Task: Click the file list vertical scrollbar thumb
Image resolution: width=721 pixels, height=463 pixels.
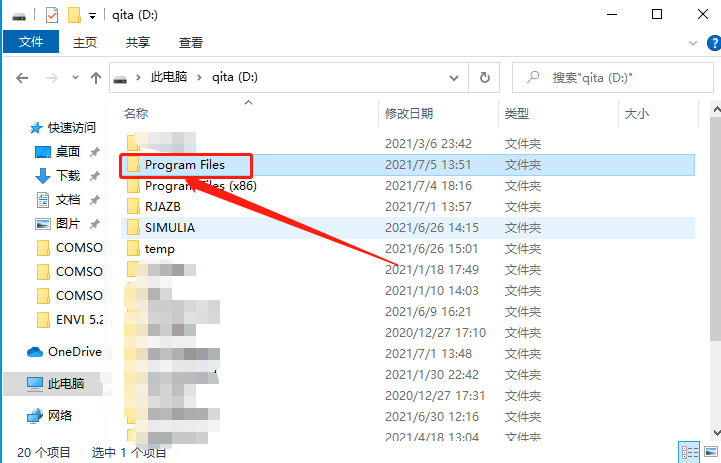Action: [716, 229]
